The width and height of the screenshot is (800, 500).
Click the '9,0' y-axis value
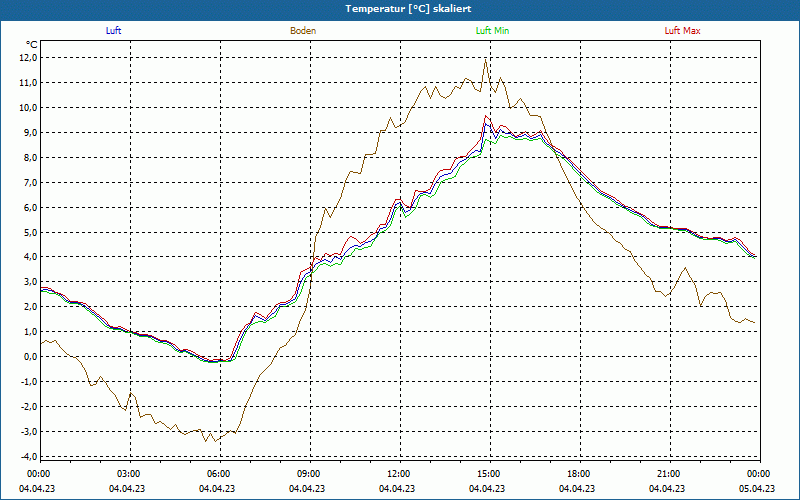pos(30,133)
